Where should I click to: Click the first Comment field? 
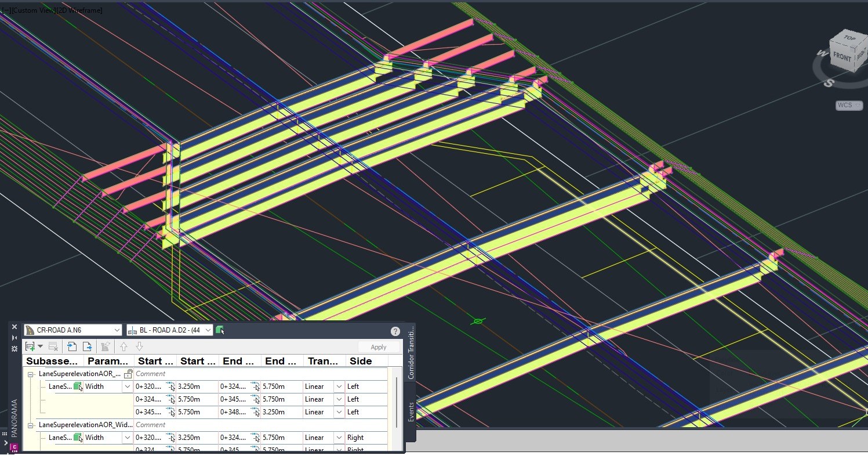point(260,374)
